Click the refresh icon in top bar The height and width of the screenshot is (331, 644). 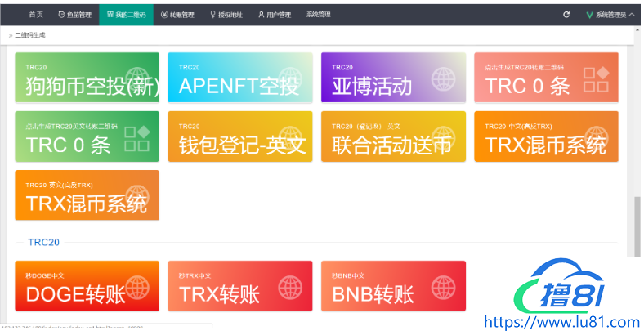(x=566, y=15)
